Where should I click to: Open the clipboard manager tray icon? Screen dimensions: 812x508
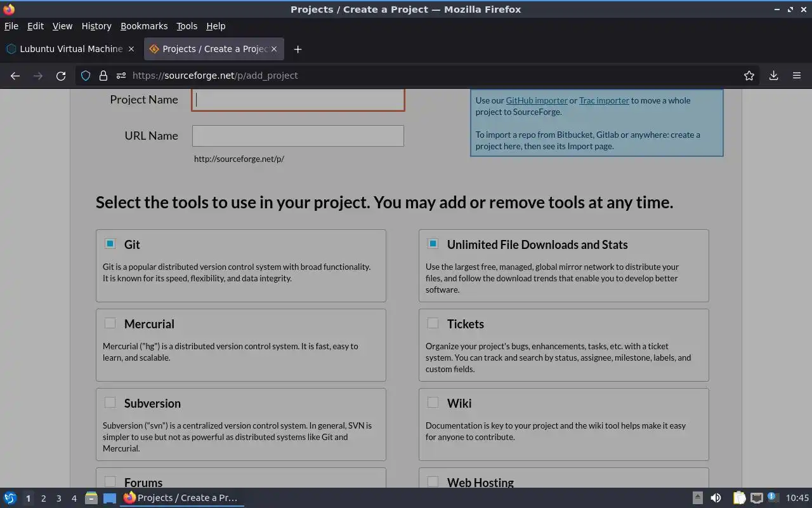pos(739,498)
